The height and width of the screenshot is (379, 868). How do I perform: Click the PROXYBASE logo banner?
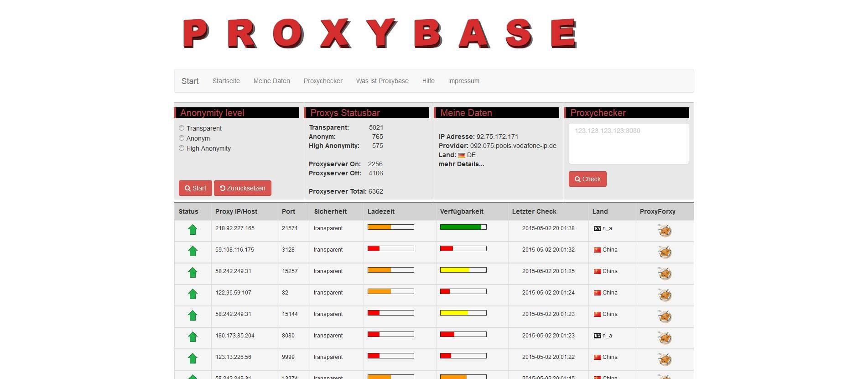coord(380,33)
